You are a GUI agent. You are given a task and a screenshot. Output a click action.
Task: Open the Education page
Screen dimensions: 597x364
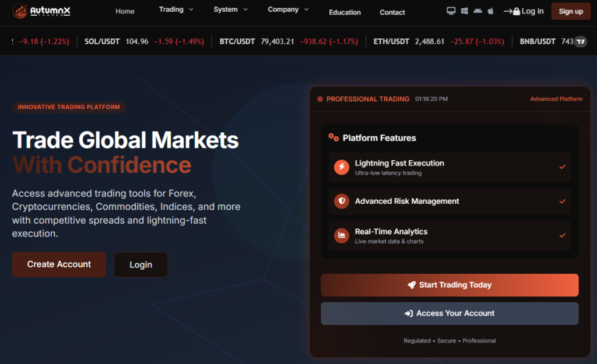pyautogui.click(x=345, y=12)
